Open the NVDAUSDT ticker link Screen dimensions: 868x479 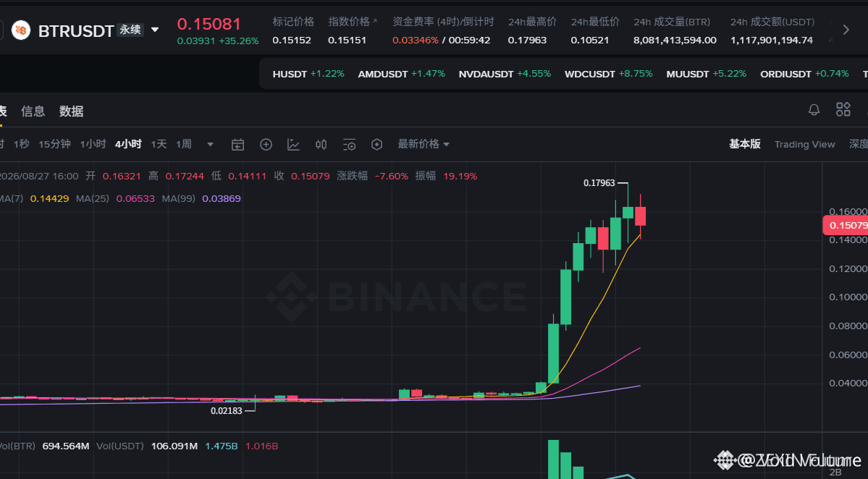505,74
